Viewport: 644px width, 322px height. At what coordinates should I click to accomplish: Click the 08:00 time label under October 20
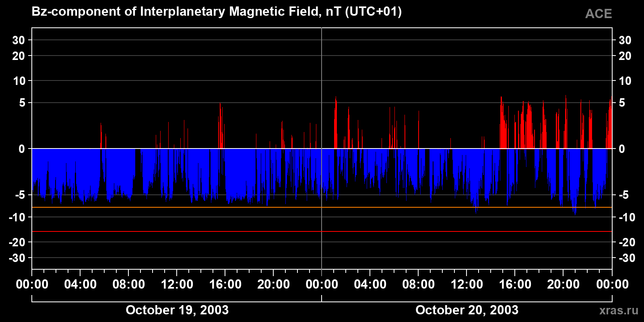419,284
